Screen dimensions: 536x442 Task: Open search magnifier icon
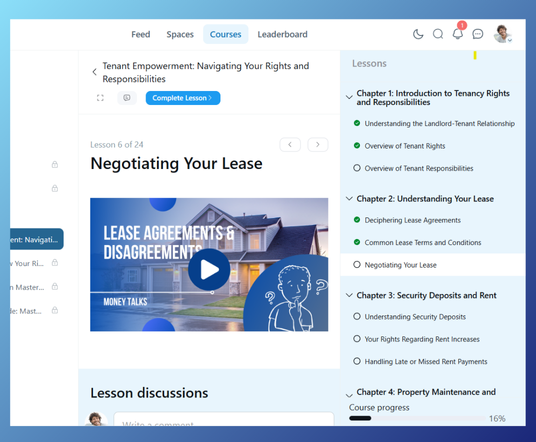point(438,34)
